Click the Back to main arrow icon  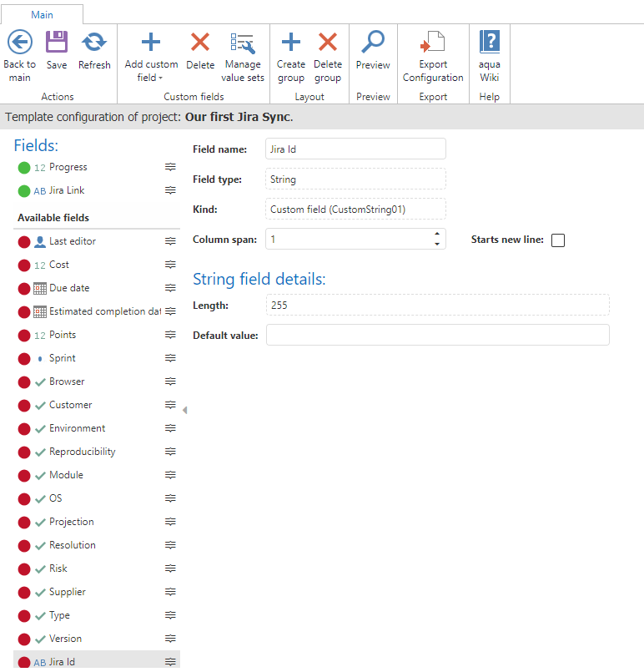click(19, 42)
